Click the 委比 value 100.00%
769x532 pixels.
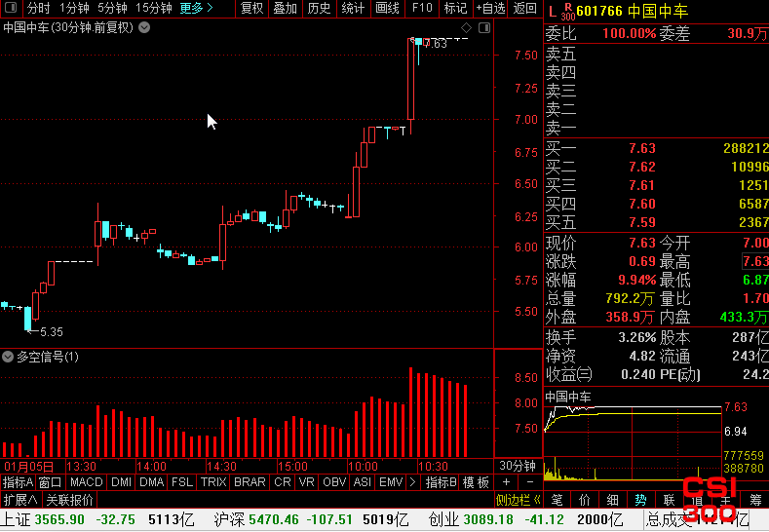click(630, 33)
